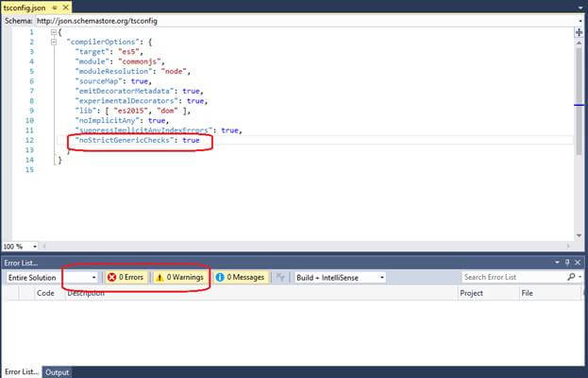Toggle the 0 Warnings filter
This screenshot has height=378, width=588.
(181, 278)
